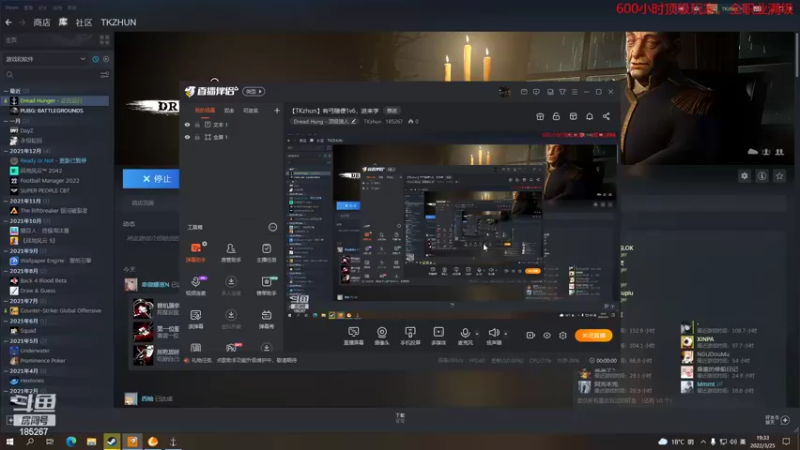Switch to second scene tab 双由
Image resolution: width=800 pixels, height=450 pixels.
[229, 110]
